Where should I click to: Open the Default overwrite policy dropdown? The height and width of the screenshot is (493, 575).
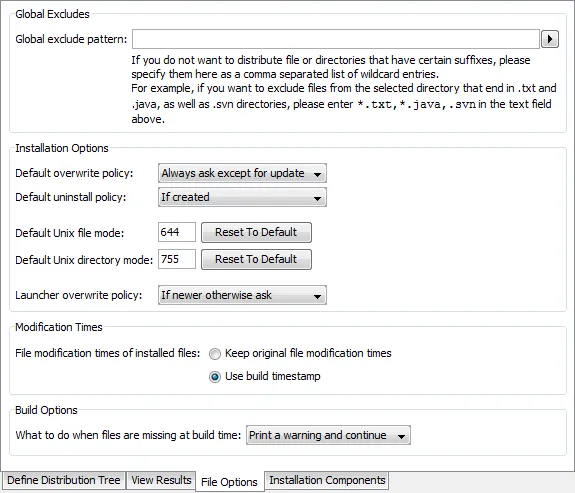click(242, 173)
